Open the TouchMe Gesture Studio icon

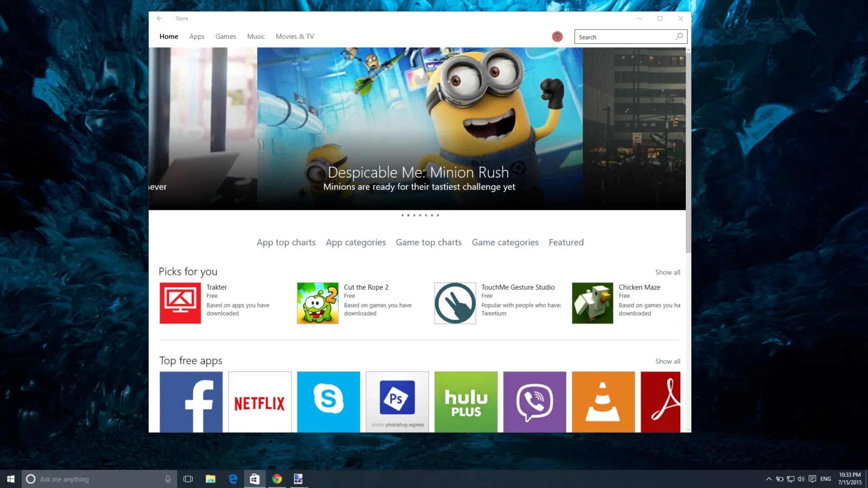[455, 303]
